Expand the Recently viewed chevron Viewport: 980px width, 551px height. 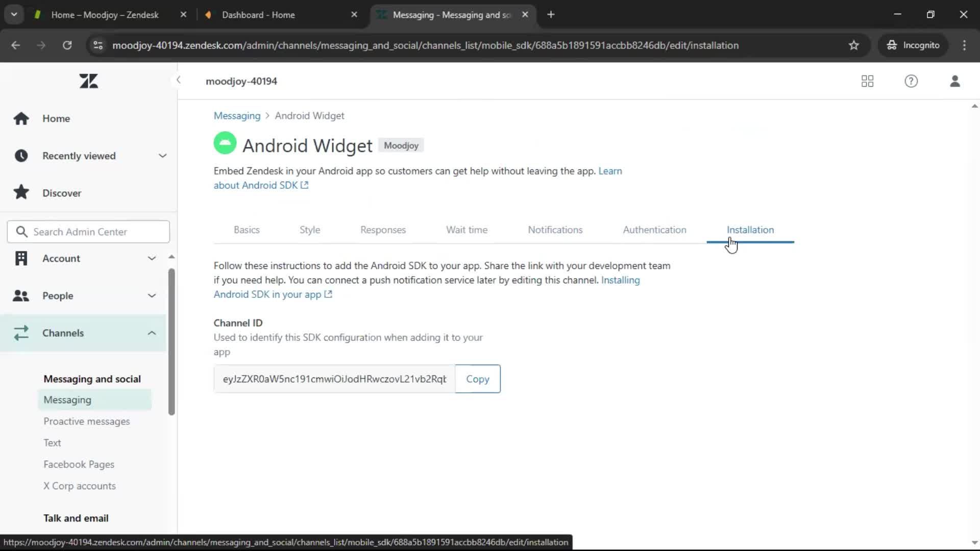[x=162, y=156]
